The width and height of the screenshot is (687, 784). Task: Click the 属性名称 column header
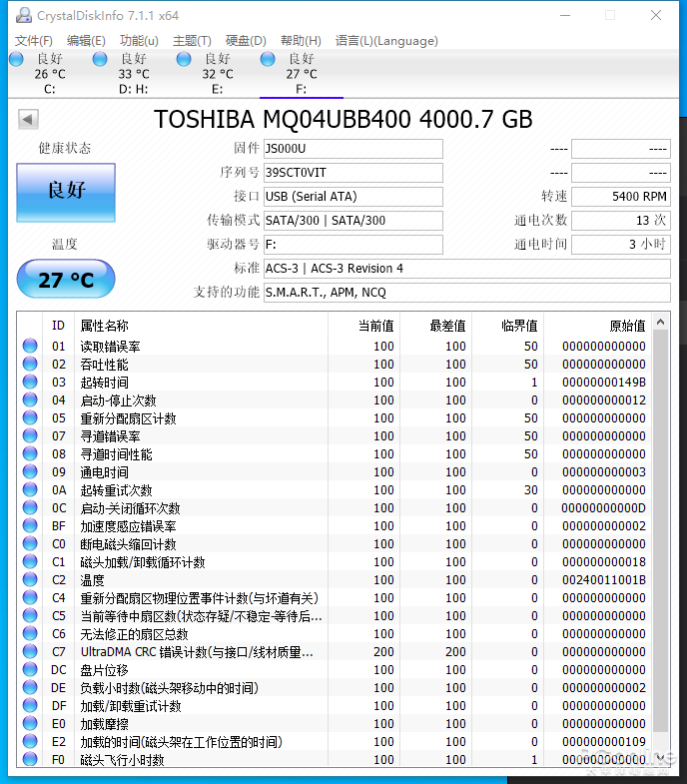201,326
